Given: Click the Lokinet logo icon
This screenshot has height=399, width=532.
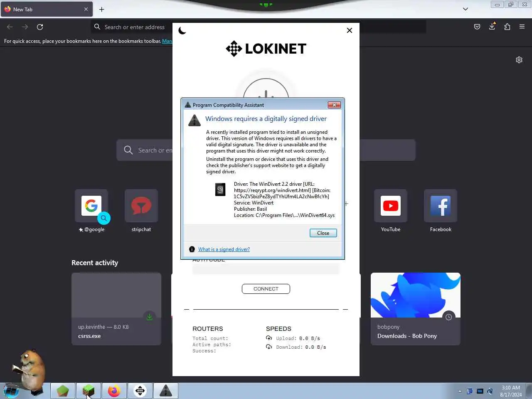Looking at the screenshot, I should tap(234, 49).
